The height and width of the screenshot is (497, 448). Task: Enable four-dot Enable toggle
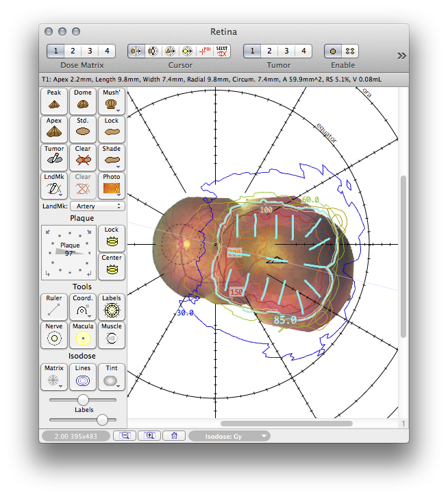point(350,51)
